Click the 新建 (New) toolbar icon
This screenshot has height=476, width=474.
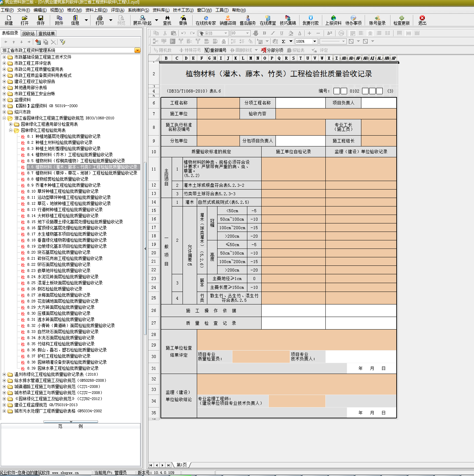pyautogui.click(x=8, y=20)
